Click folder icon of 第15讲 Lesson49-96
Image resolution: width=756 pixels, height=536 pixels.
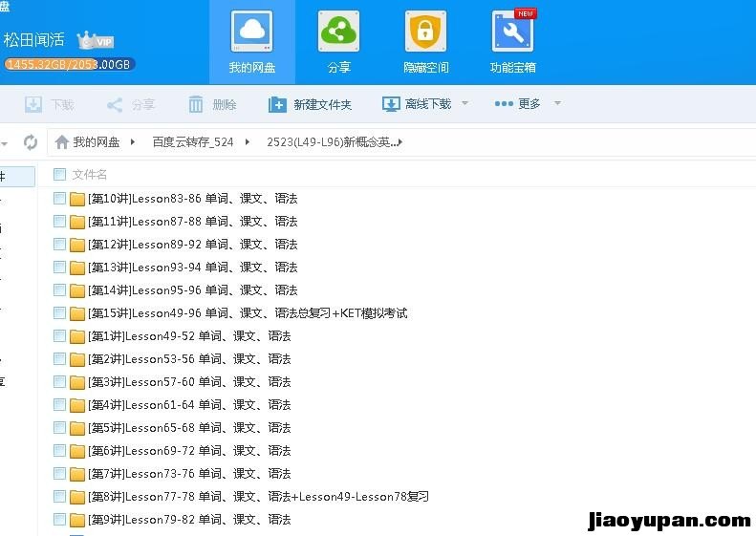point(77,313)
